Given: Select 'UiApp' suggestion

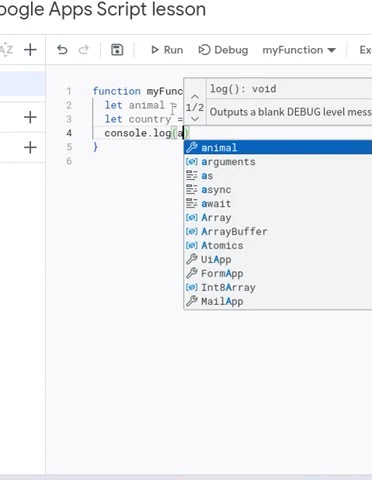Looking at the screenshot, I should coord(278,259).
